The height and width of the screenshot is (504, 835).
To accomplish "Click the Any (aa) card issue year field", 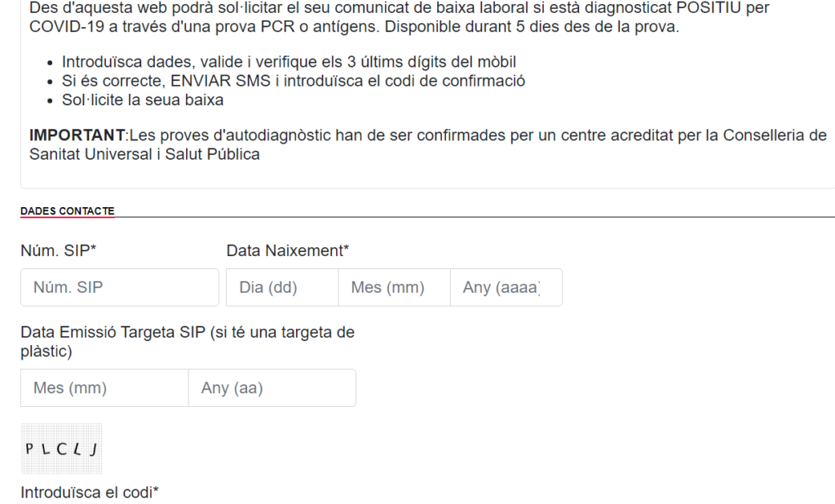I will pyautogui.click(x=272, y=387).
